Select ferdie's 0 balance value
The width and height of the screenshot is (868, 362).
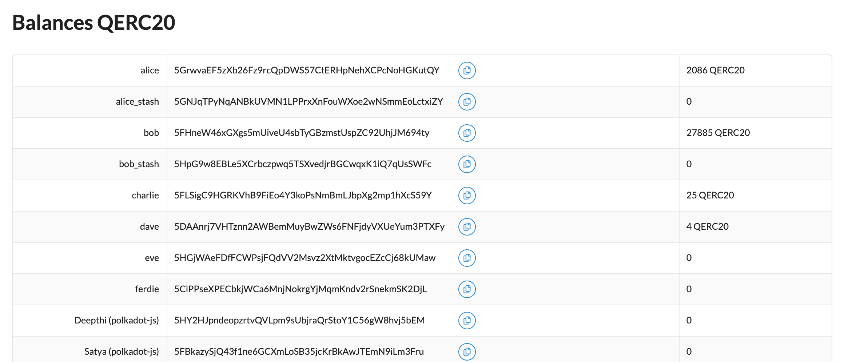point(689,289)
